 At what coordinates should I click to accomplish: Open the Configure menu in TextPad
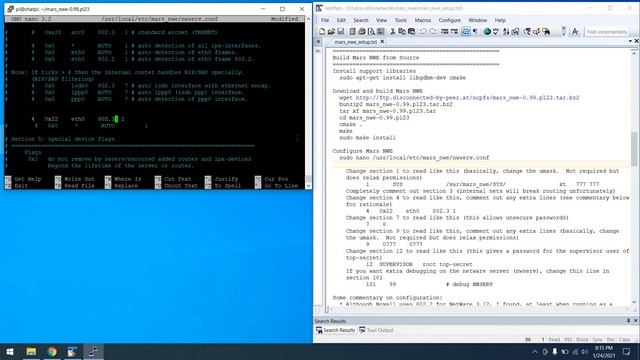pyautogui.click(x=449, y=20)
